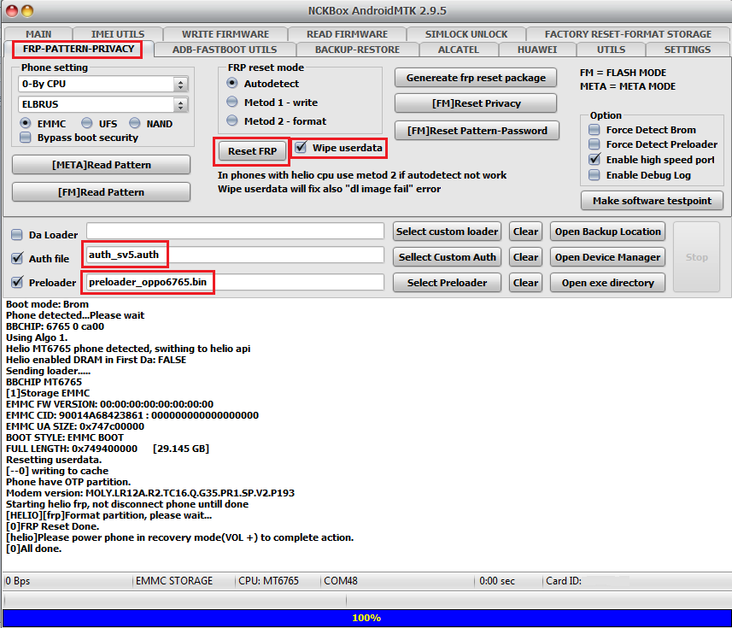This screenshot has height=628, width=732.
Task: Clear the Preloader path
Action: (526, 283)
